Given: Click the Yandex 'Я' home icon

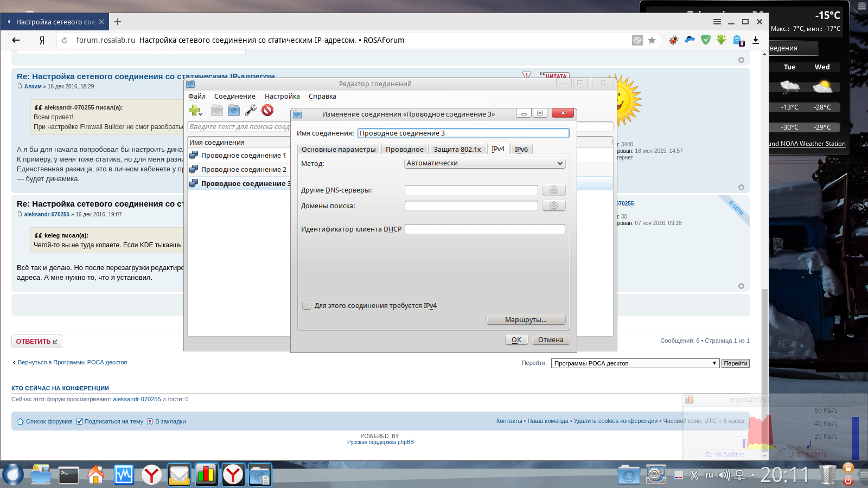Looking at the screenshot, I should (42, 40).
